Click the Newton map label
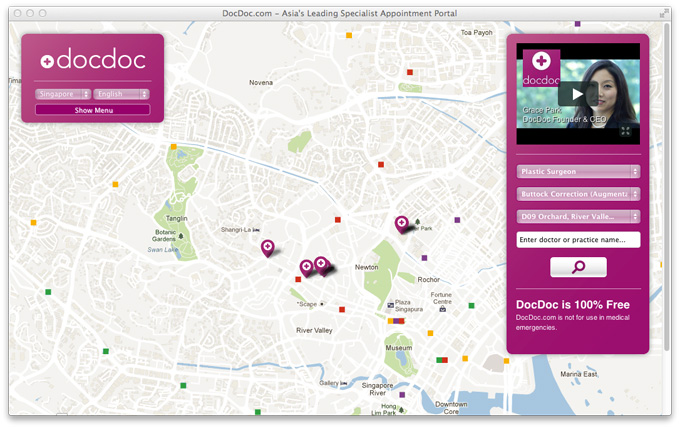 click(366, 267)
